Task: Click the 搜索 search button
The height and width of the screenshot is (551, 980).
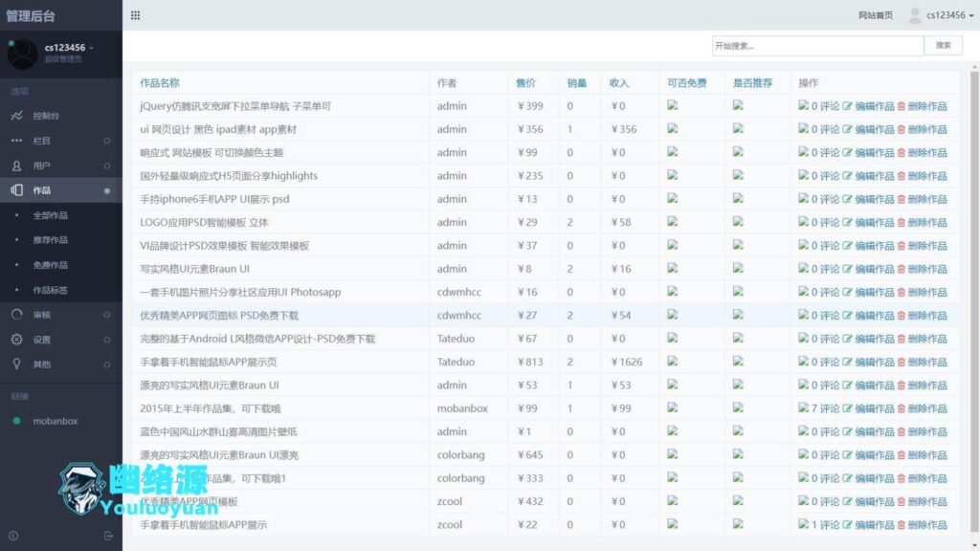Action: point(943,46)
